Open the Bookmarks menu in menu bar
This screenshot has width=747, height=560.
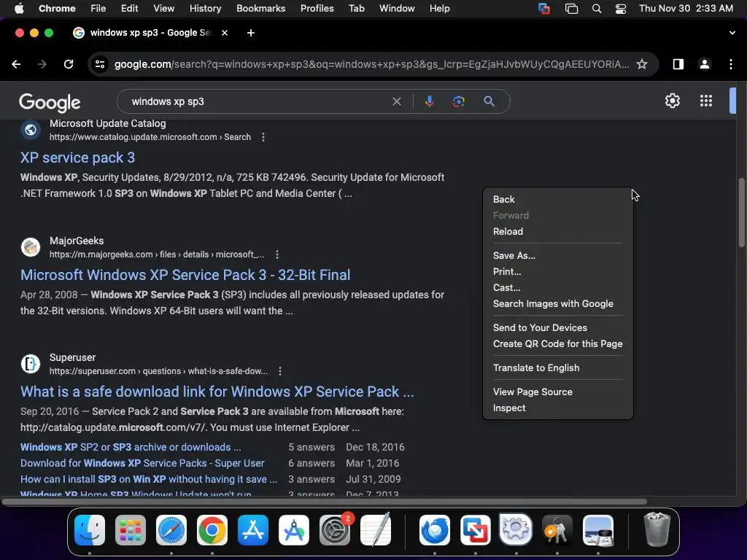pyautogui.click(x=260, y=9)
